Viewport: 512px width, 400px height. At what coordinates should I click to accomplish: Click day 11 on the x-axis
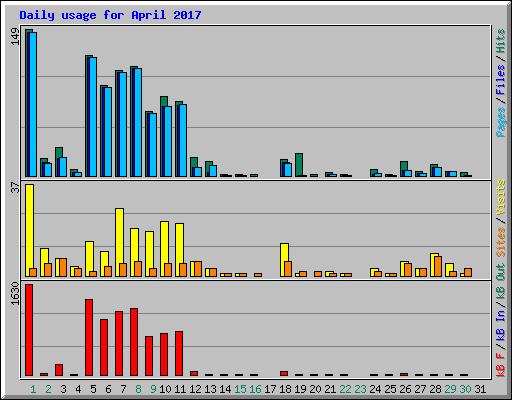(180, 389)
